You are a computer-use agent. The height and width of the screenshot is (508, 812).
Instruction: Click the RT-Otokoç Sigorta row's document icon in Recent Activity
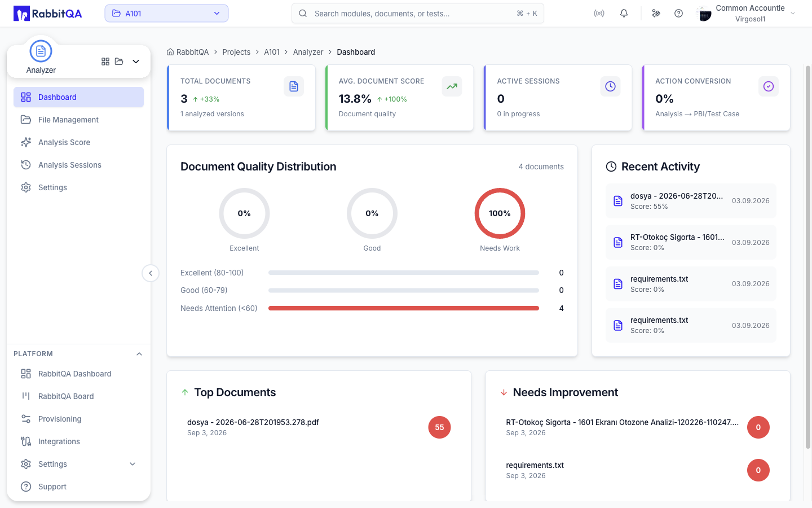[x=618, y=242]
